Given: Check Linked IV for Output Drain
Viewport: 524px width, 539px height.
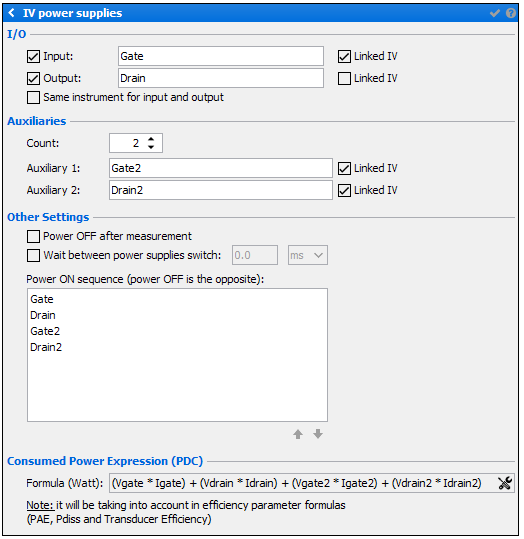Looking at the screenshot, I should tap(344, 78).
